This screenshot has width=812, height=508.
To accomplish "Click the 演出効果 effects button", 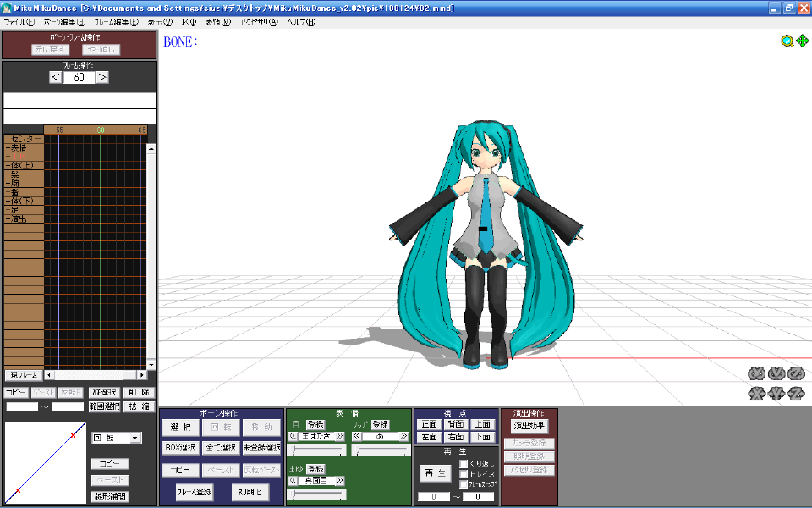I will pyautogui.click(x=529, y=426).
